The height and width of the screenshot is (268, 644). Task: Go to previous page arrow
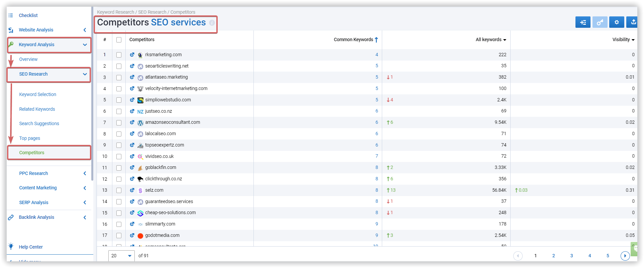click(518, 256)
